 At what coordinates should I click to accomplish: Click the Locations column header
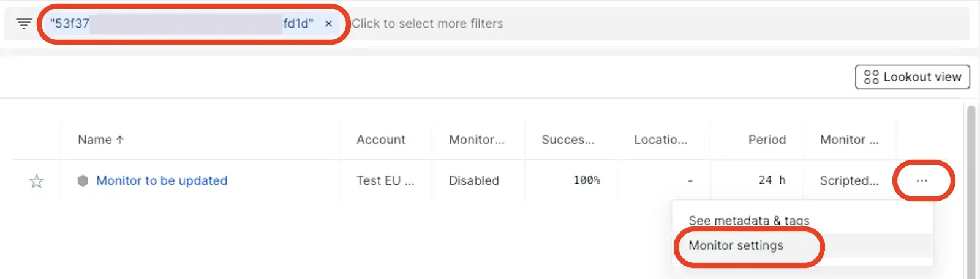click(x=660, y=139)
